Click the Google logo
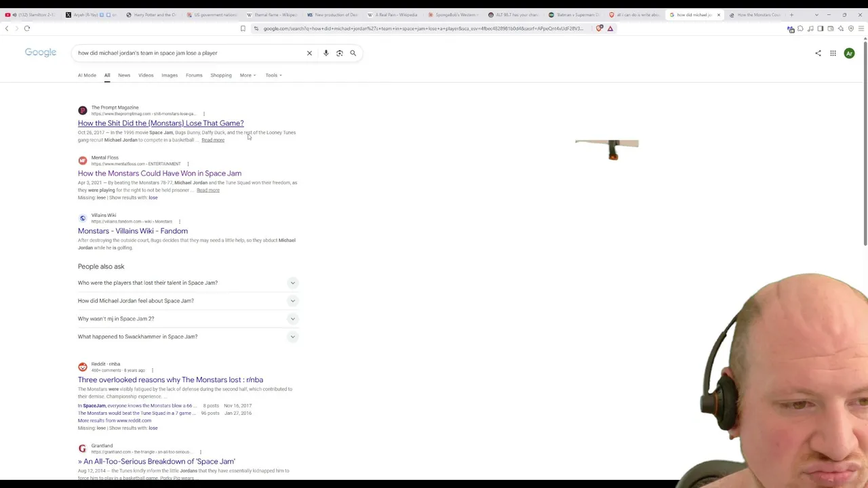The width and height of the screenshot is (868, 488). [x=41, y=53]
